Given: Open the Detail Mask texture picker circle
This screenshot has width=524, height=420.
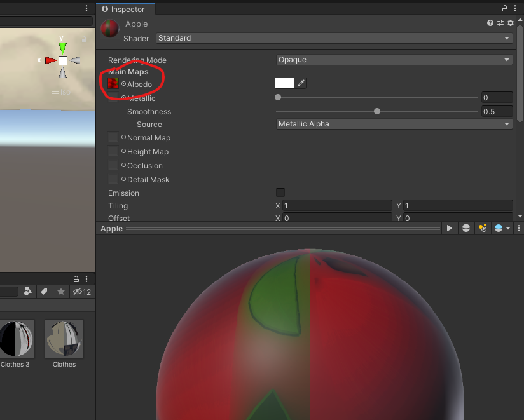Looking at the screenshot, I should click(x=123, y=179).
